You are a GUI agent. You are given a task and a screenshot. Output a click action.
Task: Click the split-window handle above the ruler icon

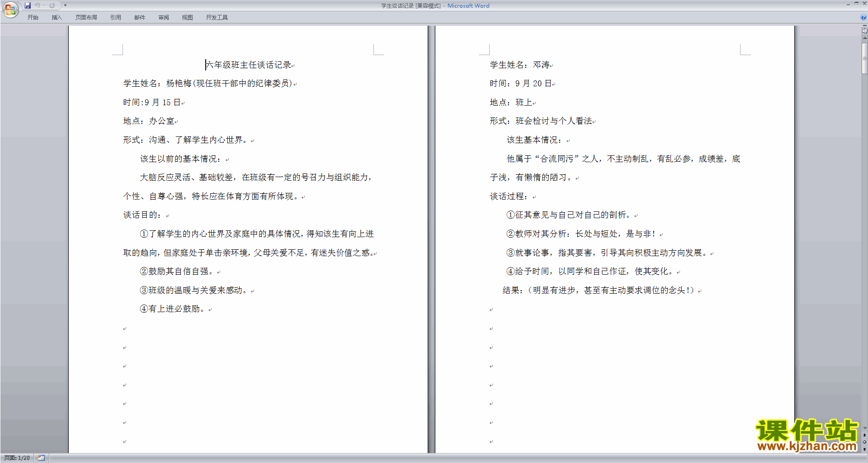point(864,26)
